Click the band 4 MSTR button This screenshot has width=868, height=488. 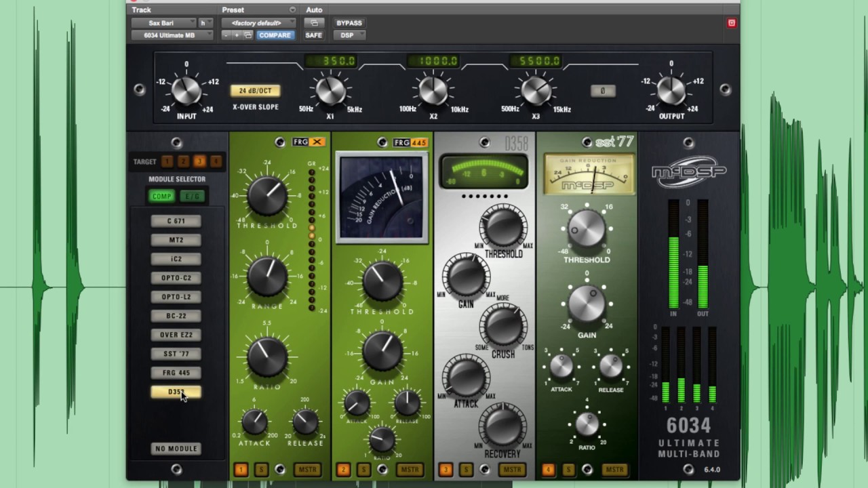coord(614,470)
